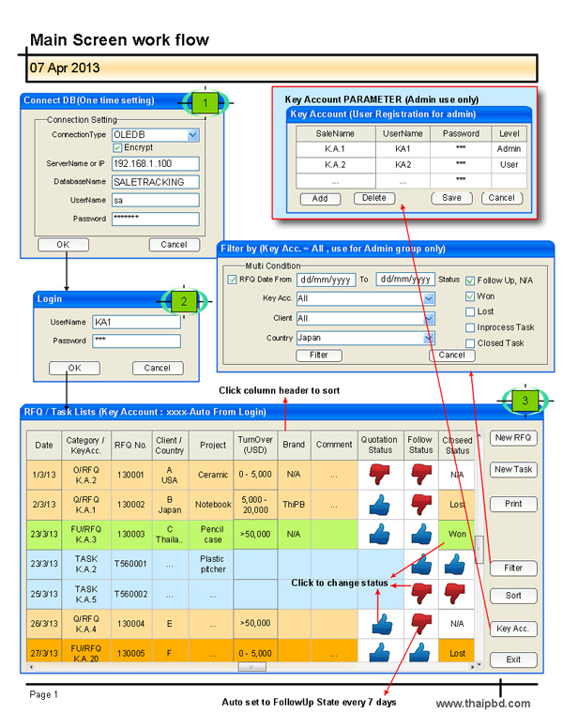
Task: Uncheck the RFQ Date From checkbox
Action: tap(232, 280)
